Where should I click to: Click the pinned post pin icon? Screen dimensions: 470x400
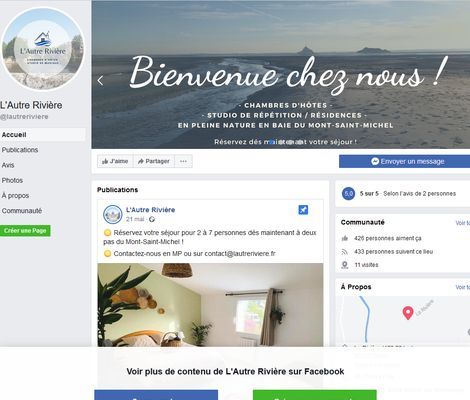[x=303, y=210]
